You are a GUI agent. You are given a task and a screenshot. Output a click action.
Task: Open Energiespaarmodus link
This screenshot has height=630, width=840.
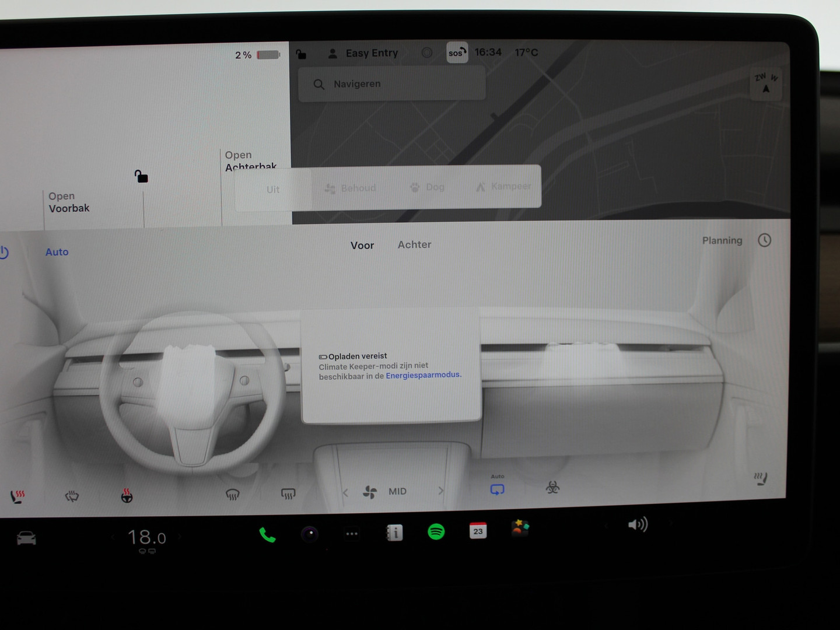(423, 375)
